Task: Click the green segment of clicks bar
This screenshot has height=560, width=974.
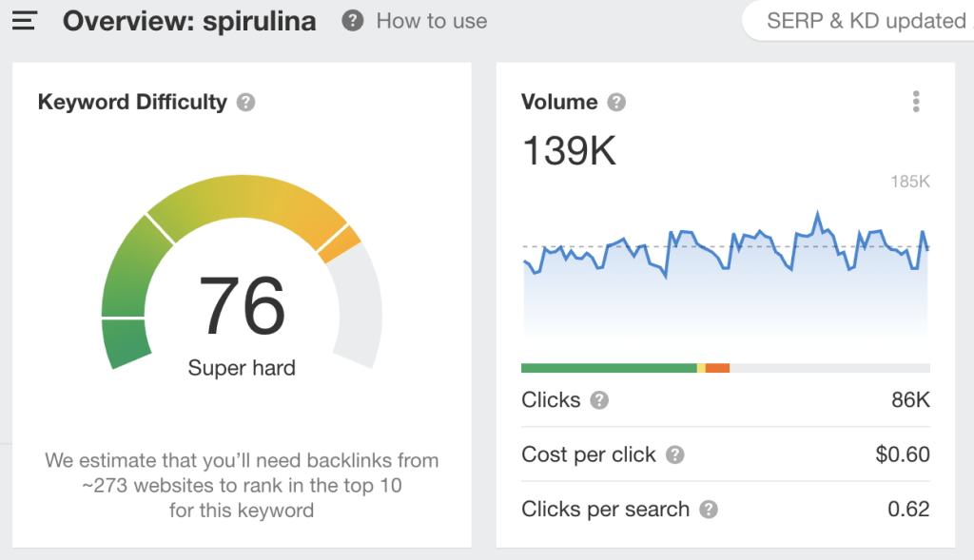Action: click(610, 368)
